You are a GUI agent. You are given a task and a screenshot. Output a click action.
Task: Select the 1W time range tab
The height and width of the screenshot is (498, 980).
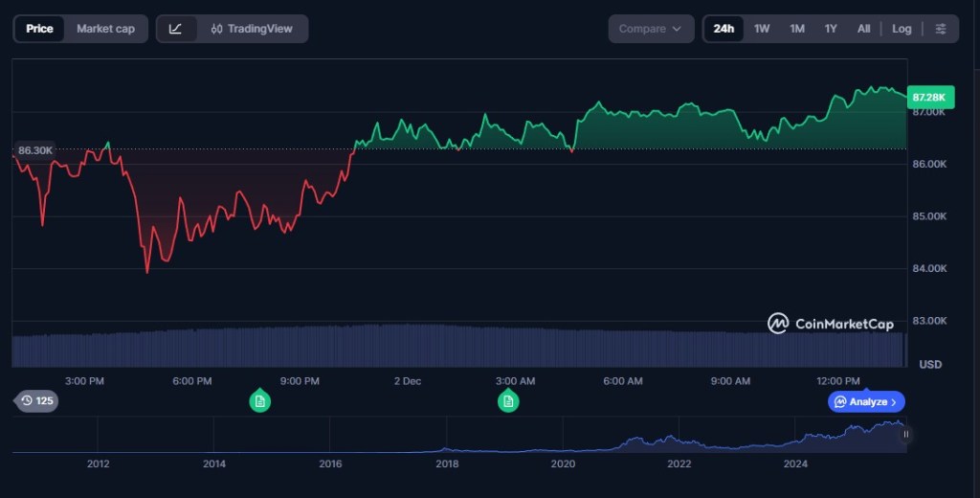[762, 29]
